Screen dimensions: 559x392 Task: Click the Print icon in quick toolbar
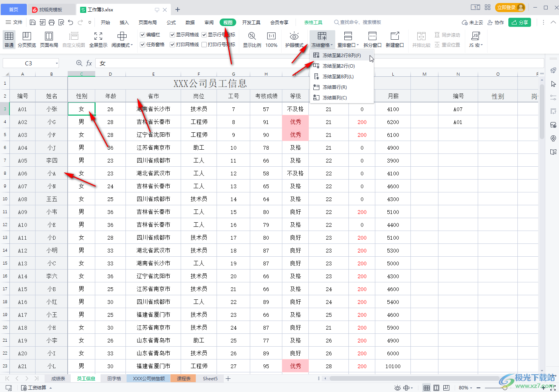52,22
